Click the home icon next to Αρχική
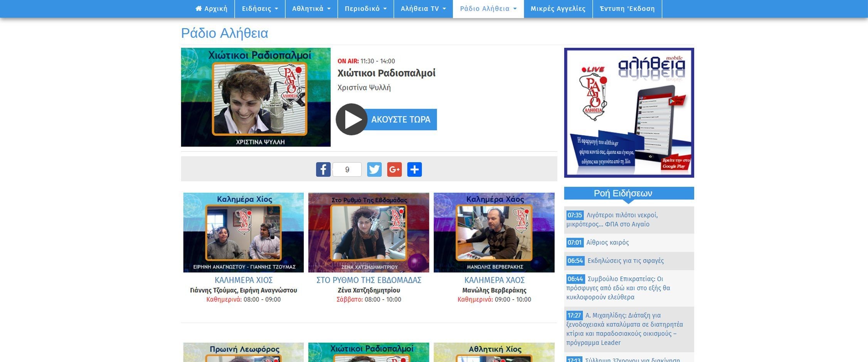The height and width of the screenshot is (362, 868). click(199, 8)
